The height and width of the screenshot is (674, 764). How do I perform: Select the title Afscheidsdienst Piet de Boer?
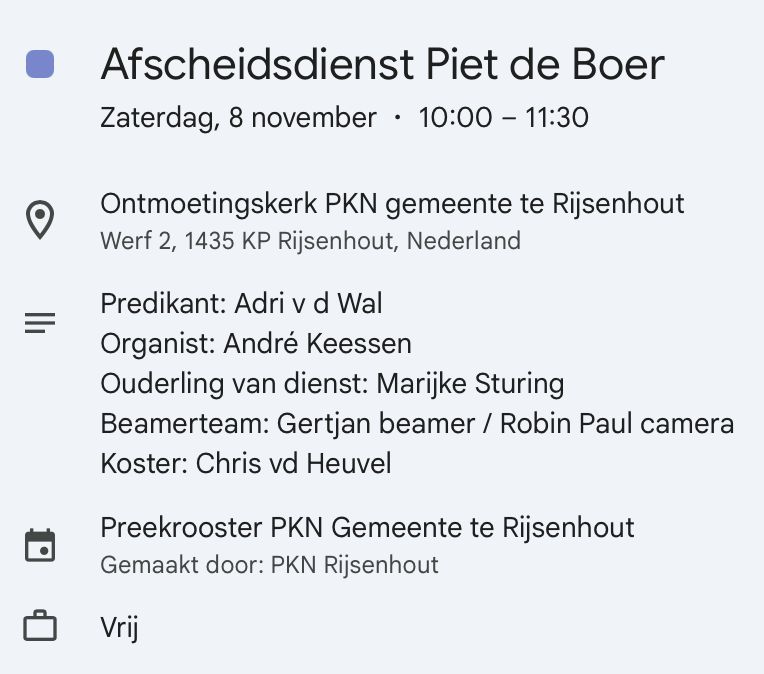(382, 65)
